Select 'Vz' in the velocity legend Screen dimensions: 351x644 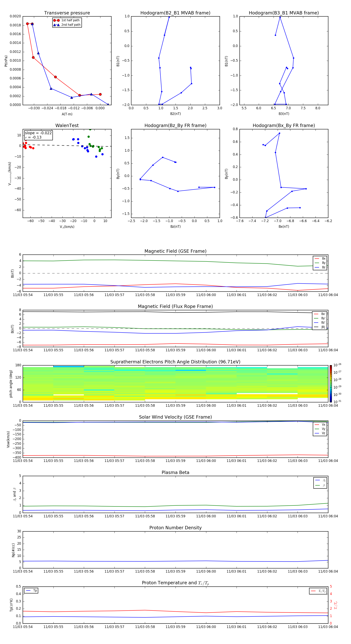[x=320, y=433]
